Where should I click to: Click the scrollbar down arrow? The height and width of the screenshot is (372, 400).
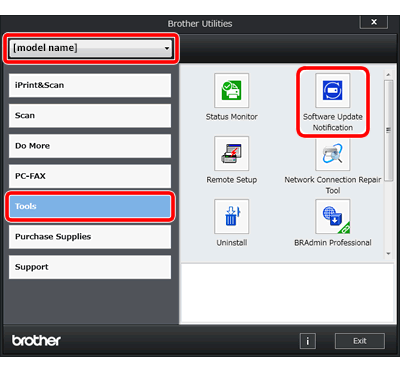point(388,254)
